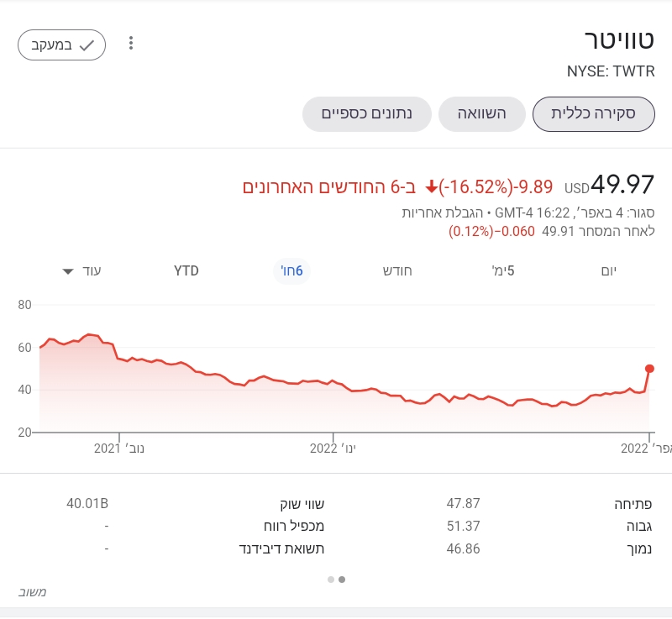Click the red endpoint dot on the chart
Image resolution: width=672 pixels, height=619 pixels.
(x=649, y=368)
